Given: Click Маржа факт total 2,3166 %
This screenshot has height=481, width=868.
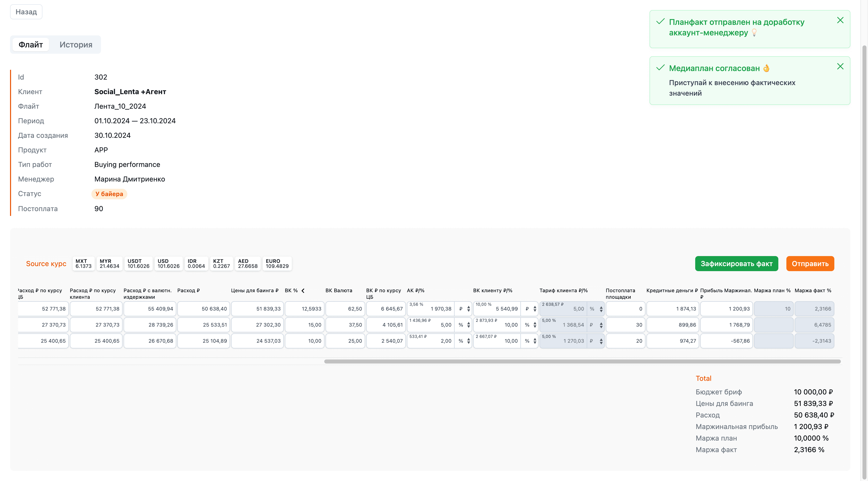Looking at the screenshot, I should point(809,450).
